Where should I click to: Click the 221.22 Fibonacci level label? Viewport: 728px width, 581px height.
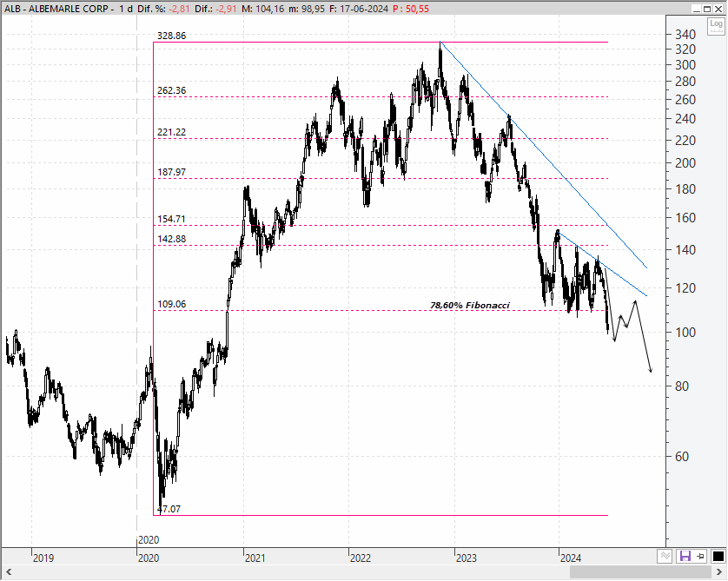(171, 132)
